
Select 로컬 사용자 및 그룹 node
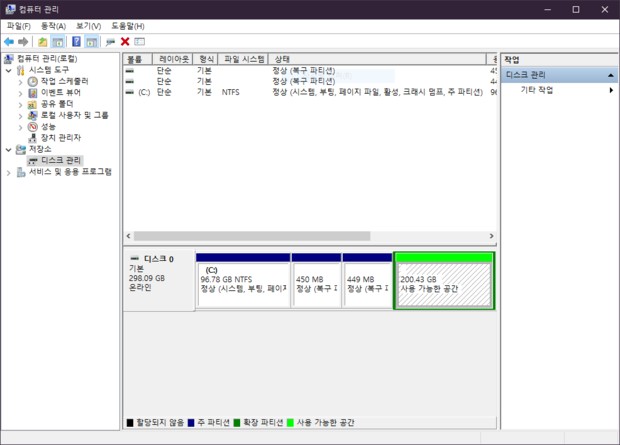pyautogui.click(x=74, y=115)
